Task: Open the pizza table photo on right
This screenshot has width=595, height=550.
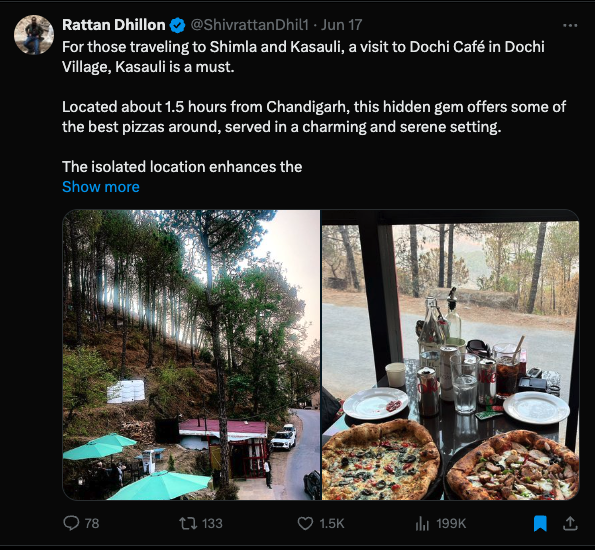Action: tap(450, 355)
